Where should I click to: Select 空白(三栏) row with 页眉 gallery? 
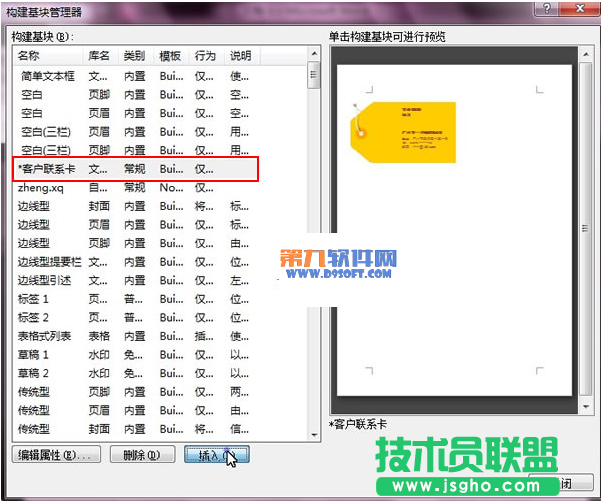coord(135,132)
